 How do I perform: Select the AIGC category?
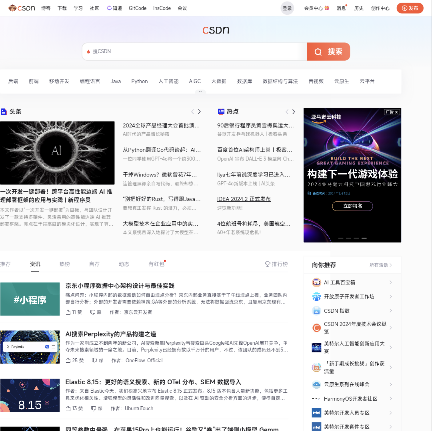coord(195,81)
